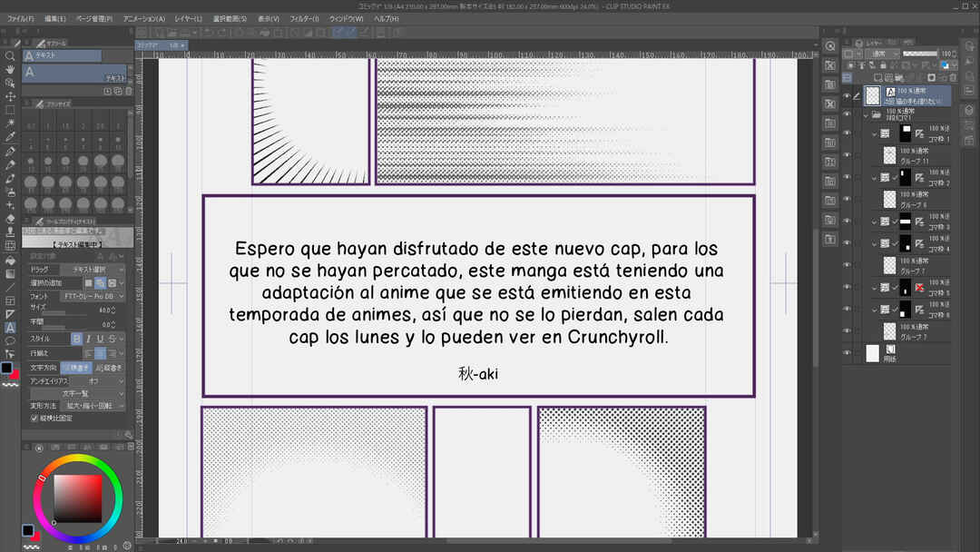Adjust the font size stepper

click(x=113, y=310)
